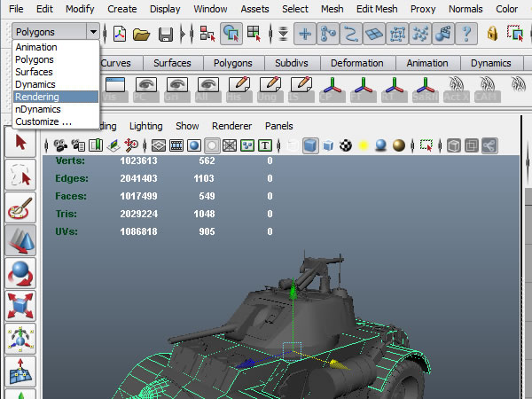
Task: Save the scene with the floppy icon
Action: pos(166,35)
